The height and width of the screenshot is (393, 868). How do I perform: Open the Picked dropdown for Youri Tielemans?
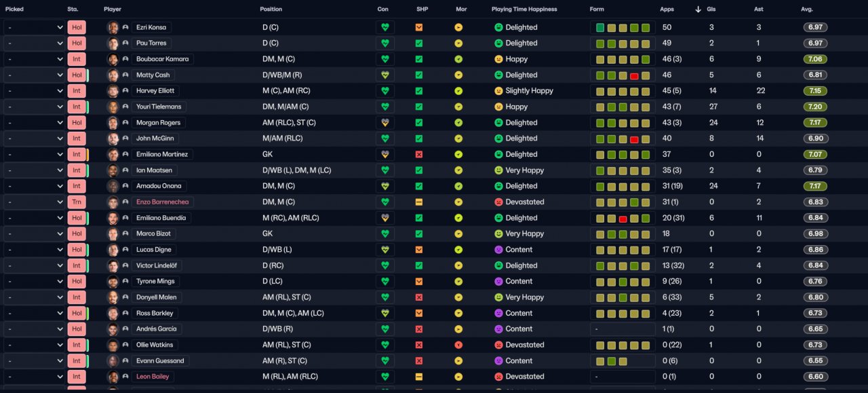click(35, 107)
